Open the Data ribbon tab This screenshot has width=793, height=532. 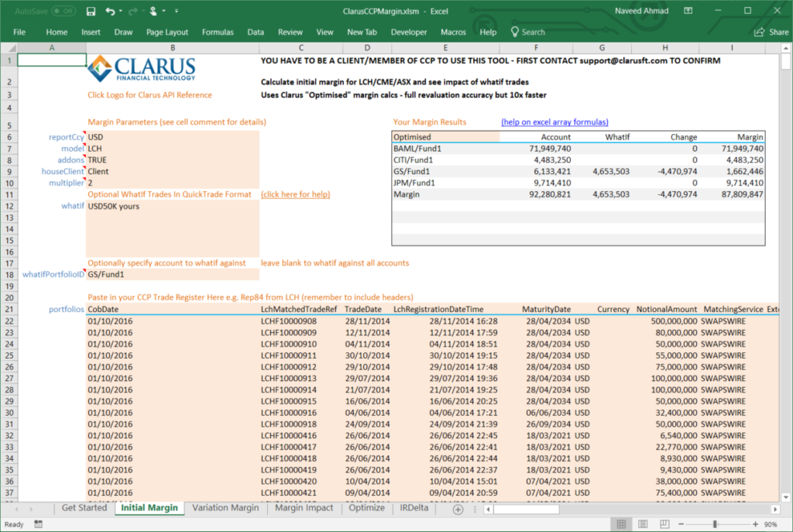coord(256,32)
